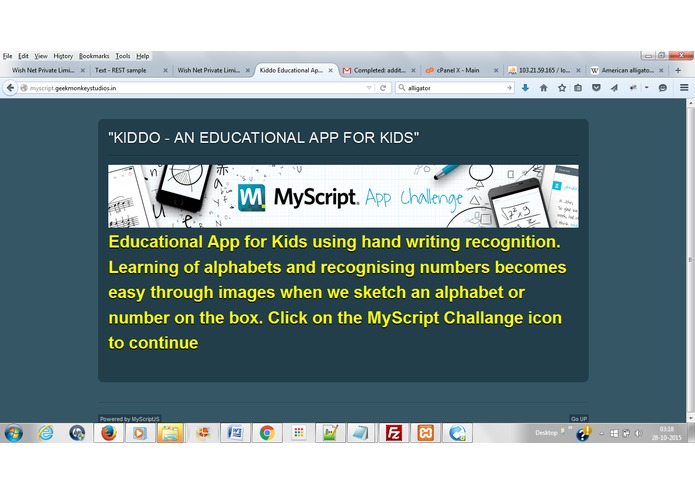Close the cPanel X - Main tab
The width and height of the screenshot is (695, 494).
[x=496, y=70]
